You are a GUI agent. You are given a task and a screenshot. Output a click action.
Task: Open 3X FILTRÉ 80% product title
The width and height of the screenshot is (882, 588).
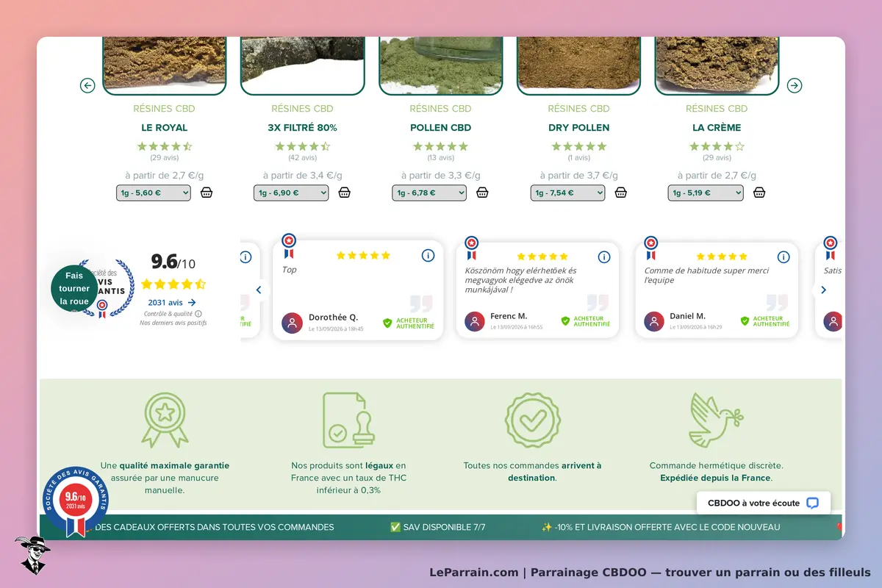[x=302, y=127]
